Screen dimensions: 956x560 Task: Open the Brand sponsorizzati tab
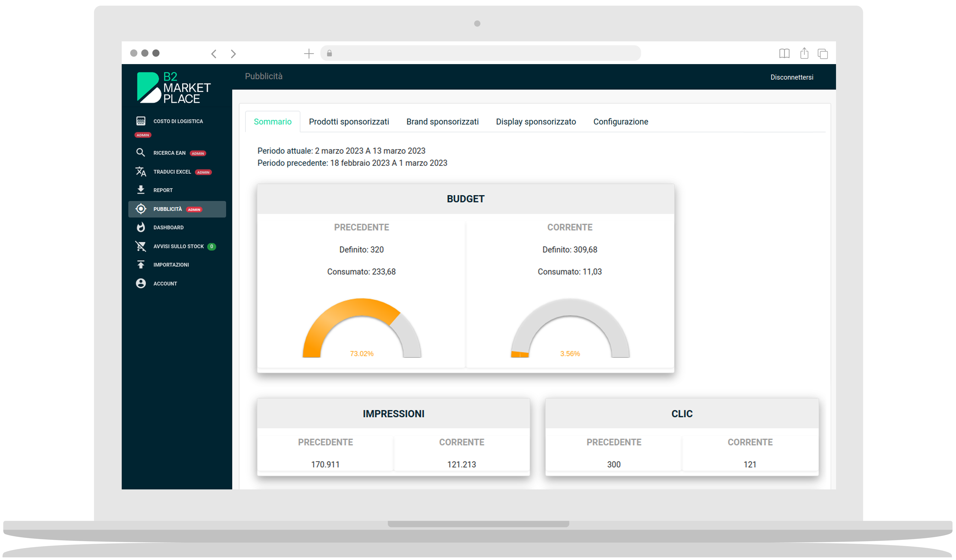click(442, 122)
